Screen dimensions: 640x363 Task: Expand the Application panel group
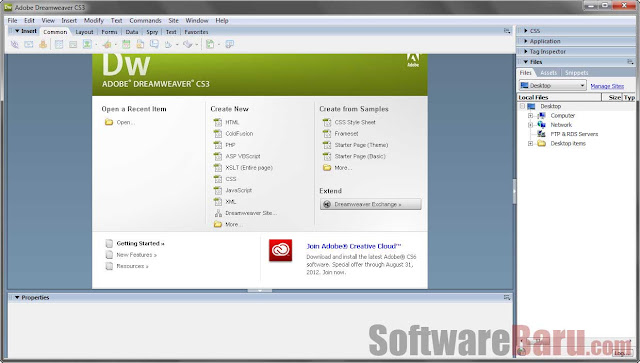526,41
